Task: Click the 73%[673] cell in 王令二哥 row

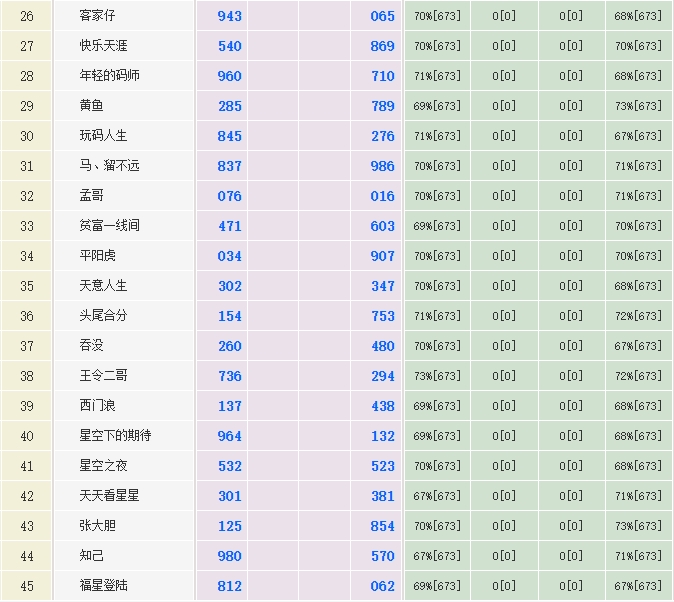Action: (x=437, y=376)
